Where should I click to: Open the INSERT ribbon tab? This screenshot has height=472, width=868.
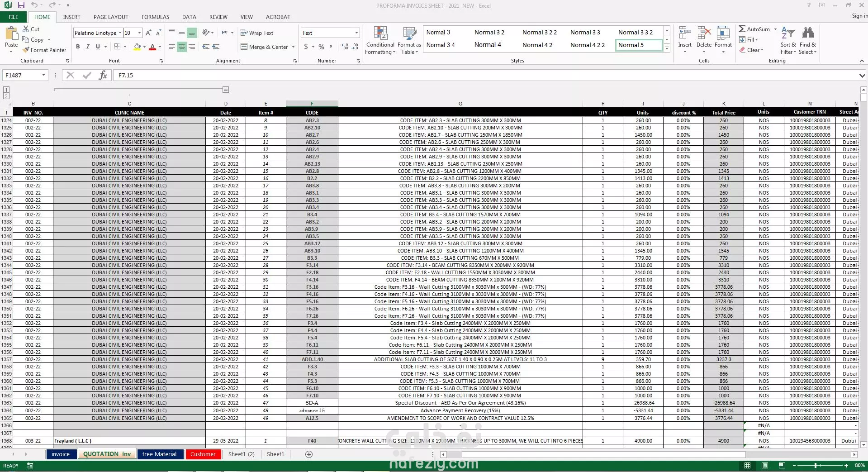click(71, 17)
